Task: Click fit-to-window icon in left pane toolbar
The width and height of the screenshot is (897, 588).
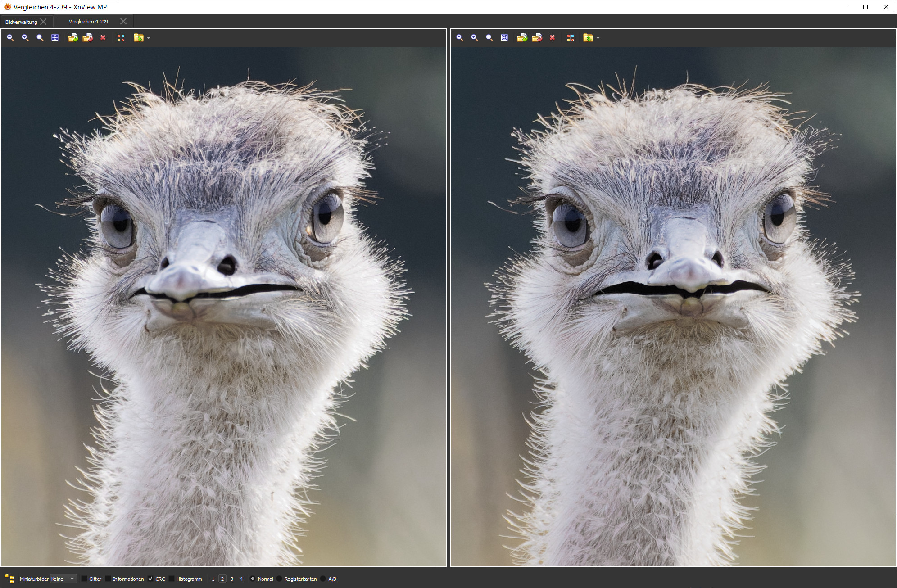Action: tap(55, 38)
